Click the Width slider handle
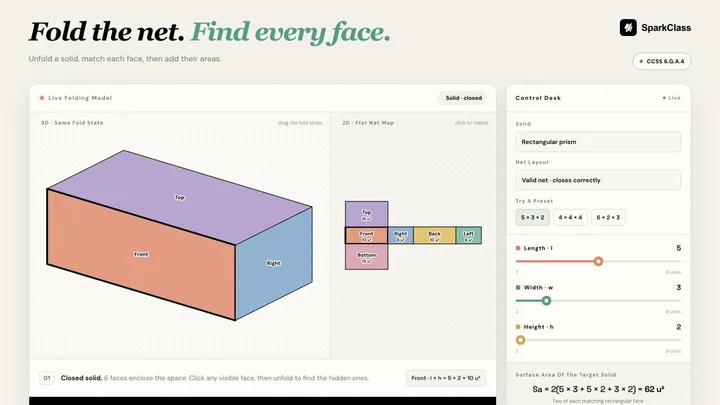The height and width of the screenshot is (405, 720). [546, 301]
